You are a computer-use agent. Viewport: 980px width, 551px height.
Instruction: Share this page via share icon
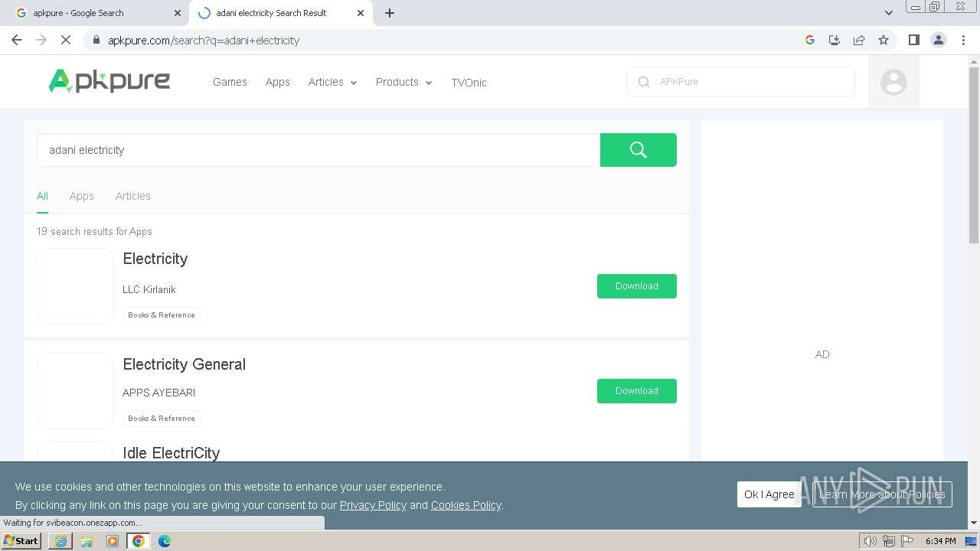tap(859, 40)
